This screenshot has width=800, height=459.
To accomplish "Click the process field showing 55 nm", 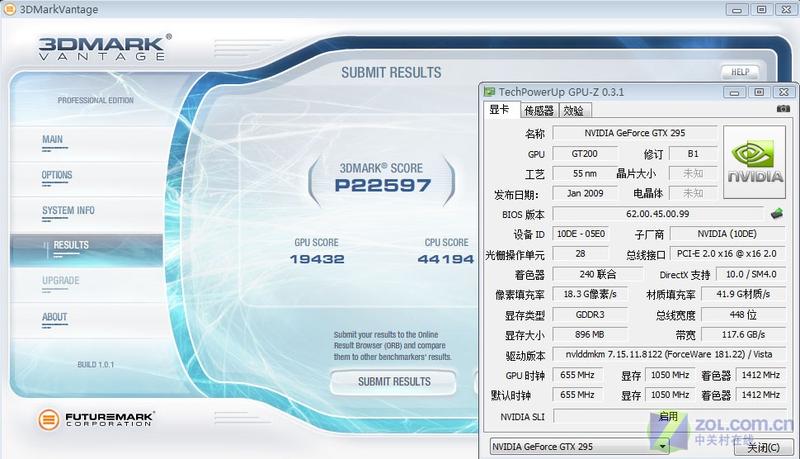I will [x=585, y=173].
